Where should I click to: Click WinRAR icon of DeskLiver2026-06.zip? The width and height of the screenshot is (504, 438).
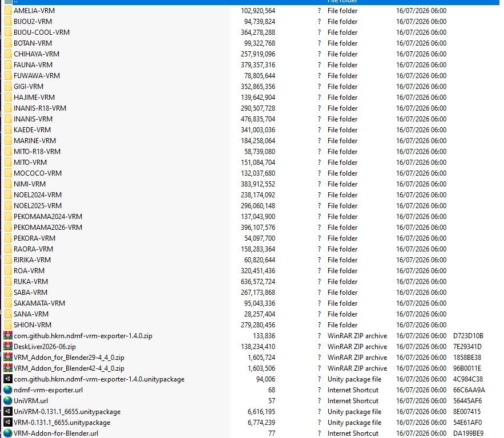pyautogui.click(x=8, y=347)
